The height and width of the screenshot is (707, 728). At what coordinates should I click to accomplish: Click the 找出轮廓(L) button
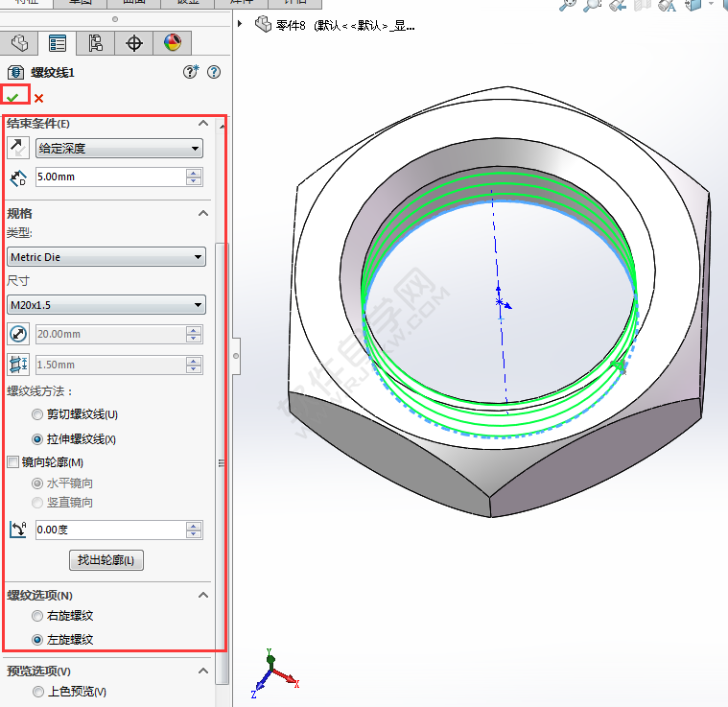[x=106, y=560]
